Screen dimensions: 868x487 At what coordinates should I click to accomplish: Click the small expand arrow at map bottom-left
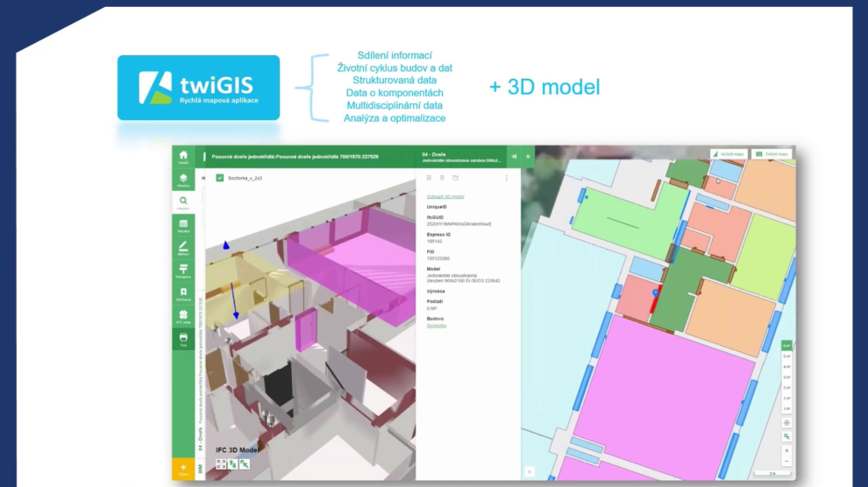coord(530,471)
